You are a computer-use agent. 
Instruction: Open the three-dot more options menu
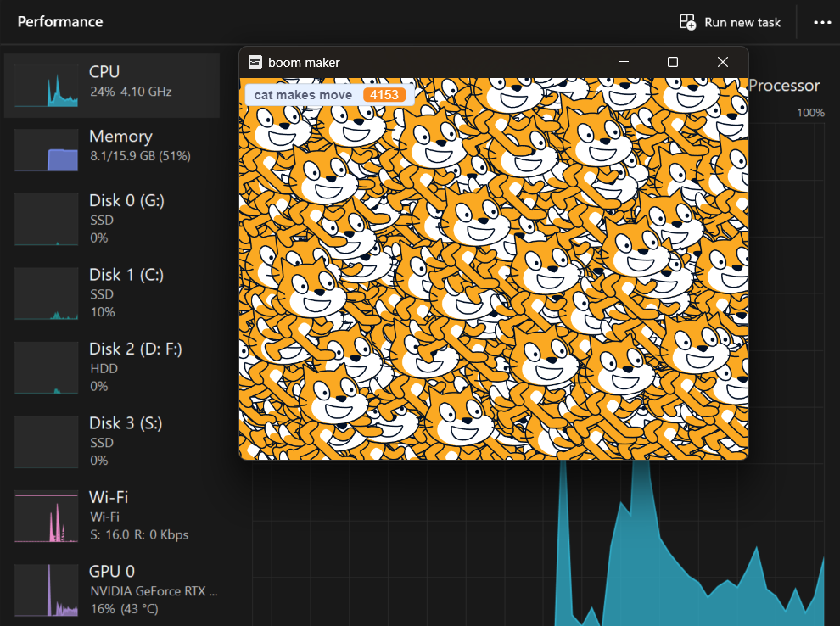coord(822,22)
